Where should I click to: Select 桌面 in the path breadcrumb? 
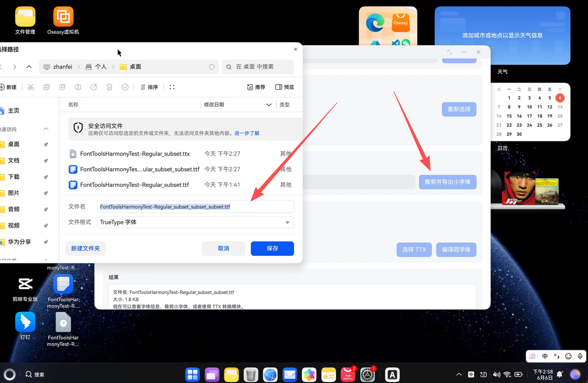click(x=131, y=67)
